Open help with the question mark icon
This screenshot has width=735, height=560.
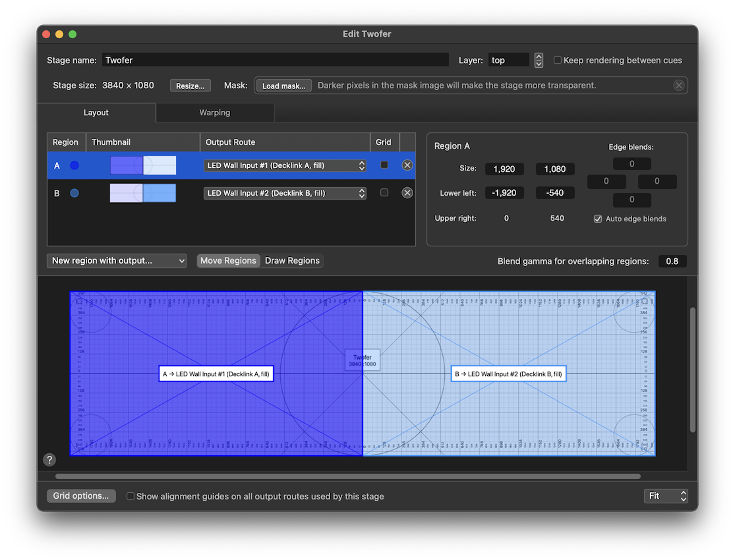pyautogui.click(x=49, y=460)
